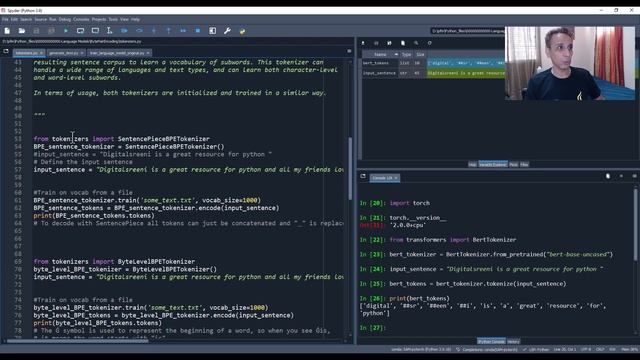
Task: Open the Tools menu
Action: (113, 19)
